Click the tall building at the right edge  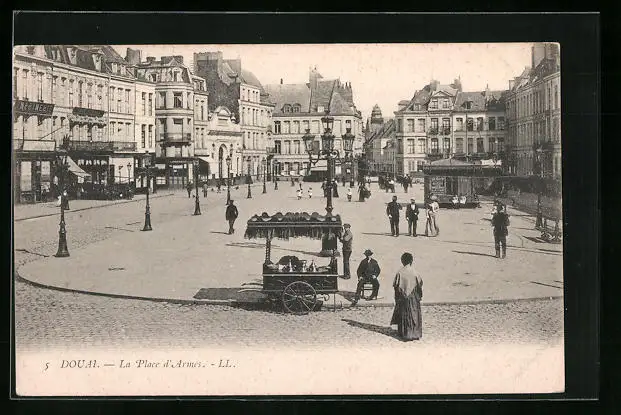535,115
